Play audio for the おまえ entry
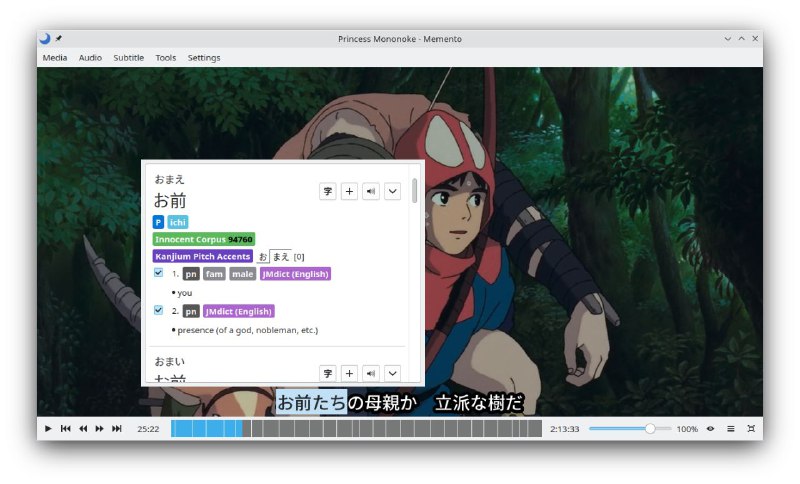The width and height of the screenshot is (800, 484). 371,191
